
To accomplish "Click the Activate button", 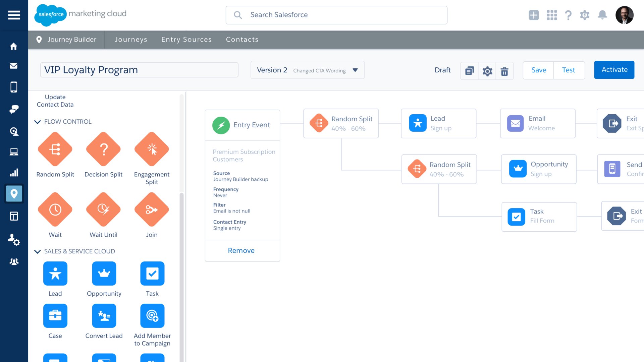I will [x=614, y=69].
